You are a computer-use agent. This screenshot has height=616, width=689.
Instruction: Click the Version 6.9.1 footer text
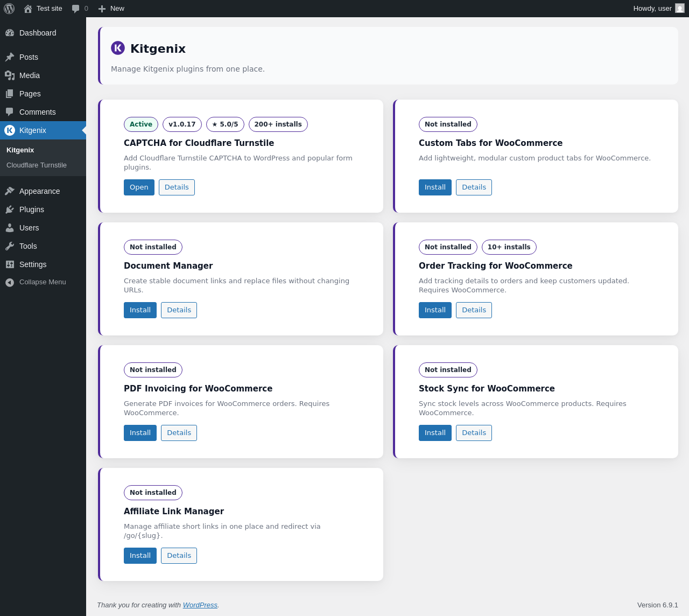[658, 605]
